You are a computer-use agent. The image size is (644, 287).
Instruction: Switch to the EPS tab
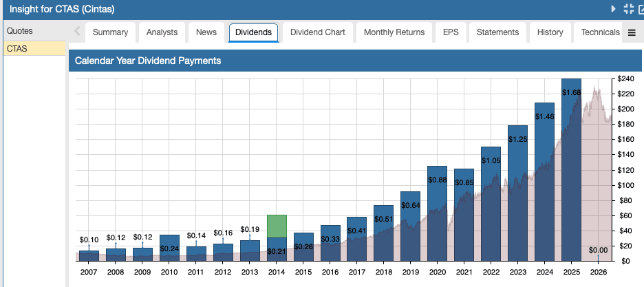coord(451,32)
